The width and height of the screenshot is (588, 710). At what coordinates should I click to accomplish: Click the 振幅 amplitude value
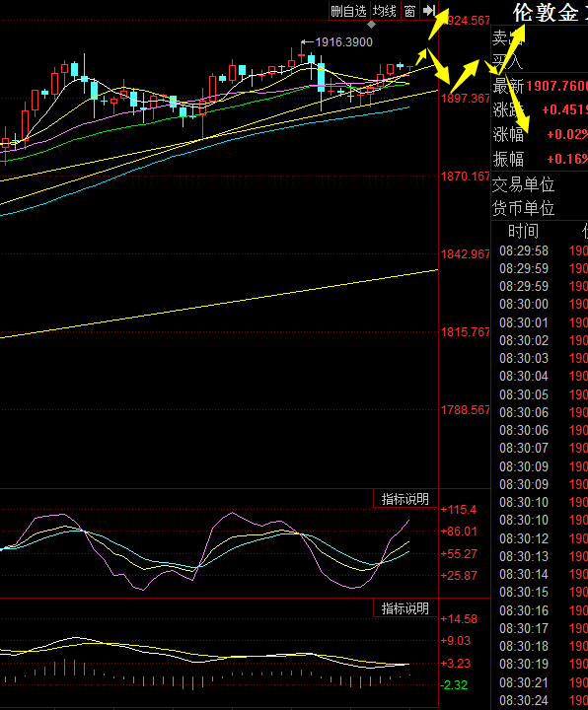[567, 159]
